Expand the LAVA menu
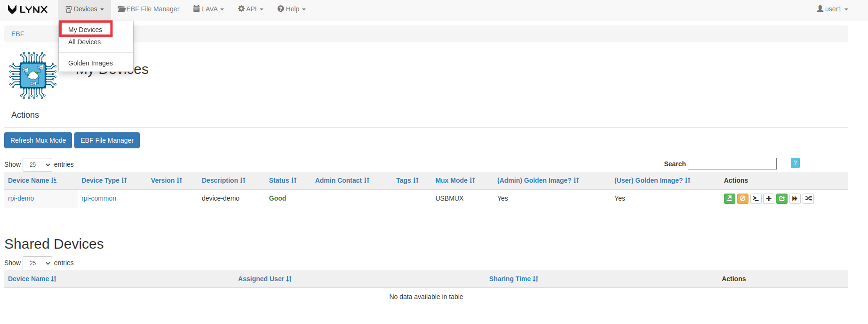 [208, 9]
